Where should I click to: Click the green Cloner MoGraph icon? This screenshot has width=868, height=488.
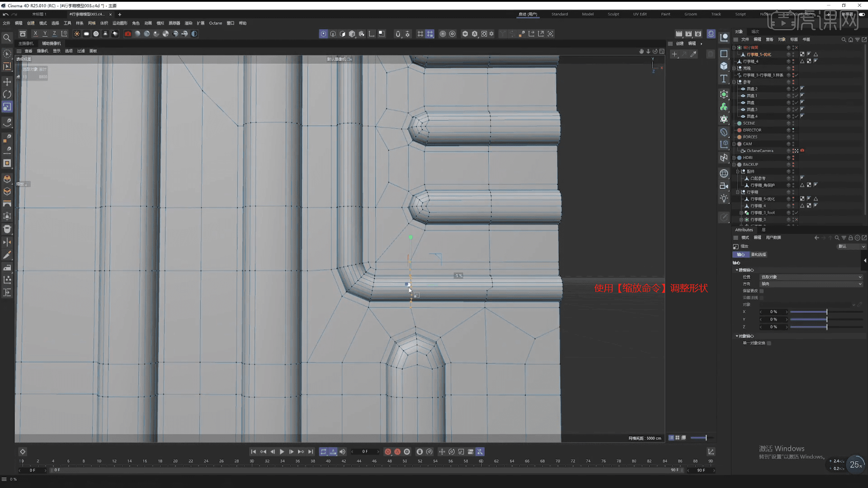pyautogui.click(x=724, y=107)
